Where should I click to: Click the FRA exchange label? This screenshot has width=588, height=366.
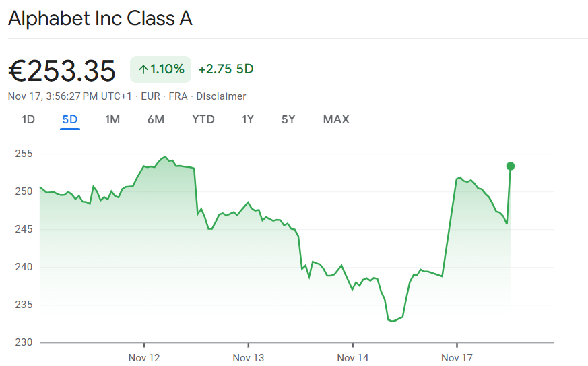178,96
